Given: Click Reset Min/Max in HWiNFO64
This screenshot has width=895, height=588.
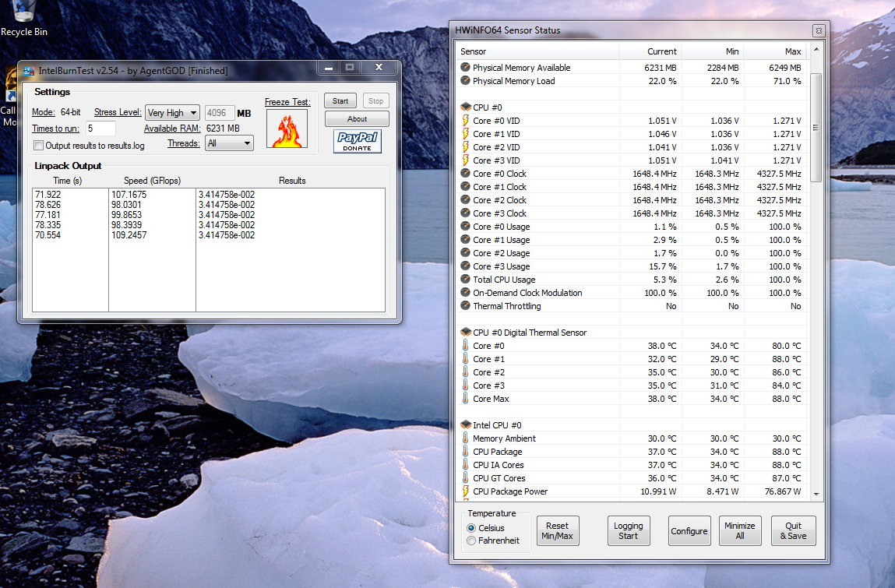Looking at the screenshot, I should [557, 530].
